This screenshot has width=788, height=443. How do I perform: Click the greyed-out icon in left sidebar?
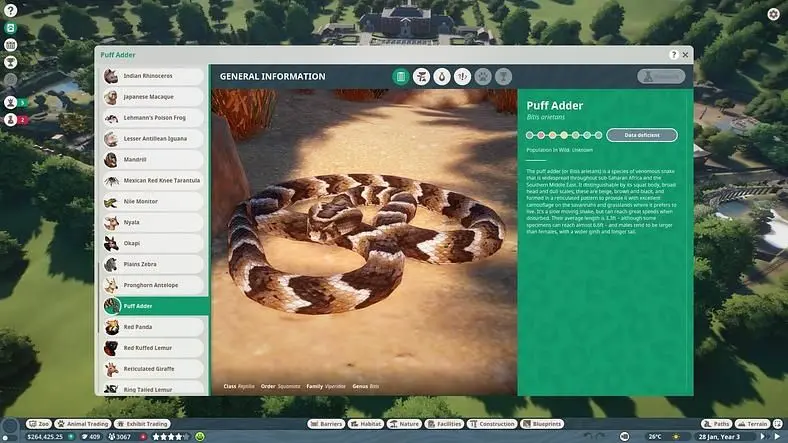click(x=11, y=79)
